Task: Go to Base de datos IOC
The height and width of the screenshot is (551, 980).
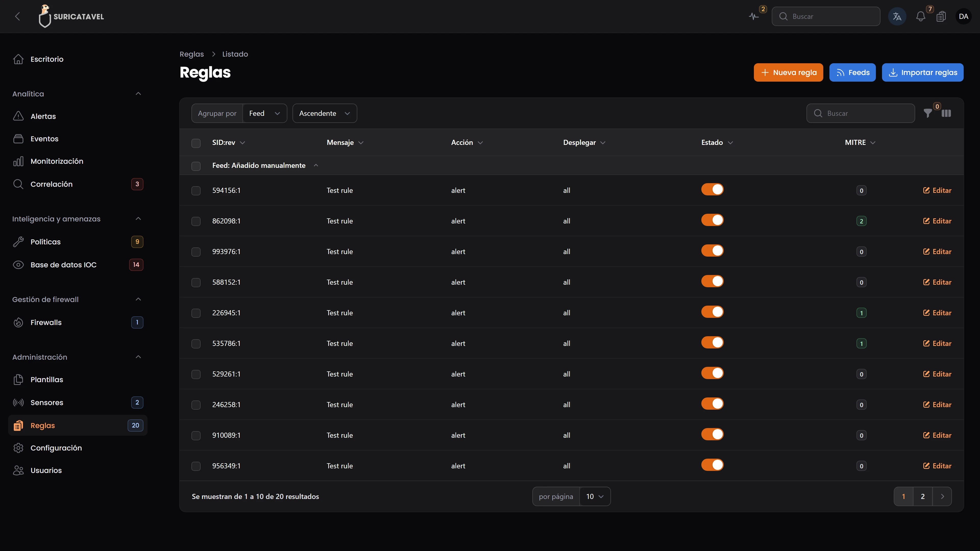Action: point(64,265)
